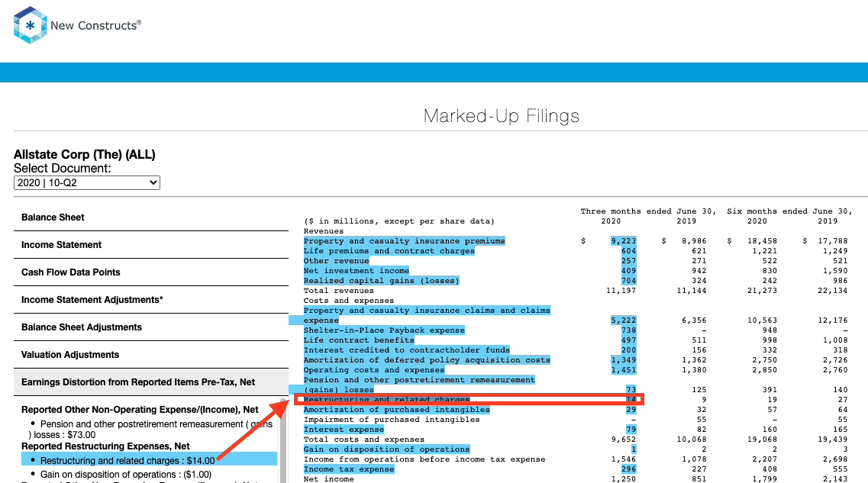
Task: Click the left panel vertical scrollbar
Action: [283, 440]
